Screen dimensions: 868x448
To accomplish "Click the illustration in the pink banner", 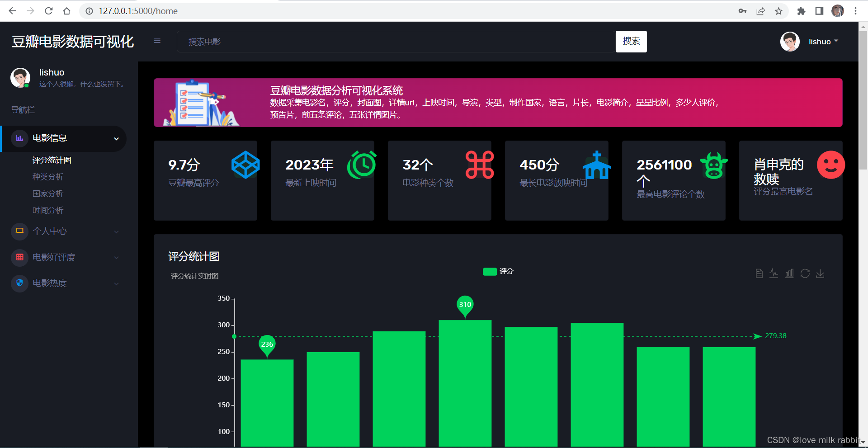I will 201,103.
